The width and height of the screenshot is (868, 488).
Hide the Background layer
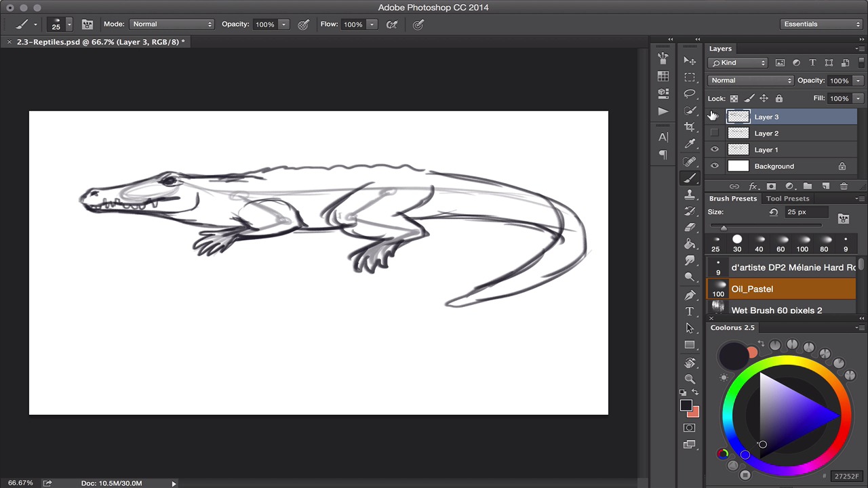click(x=714, y=166)
